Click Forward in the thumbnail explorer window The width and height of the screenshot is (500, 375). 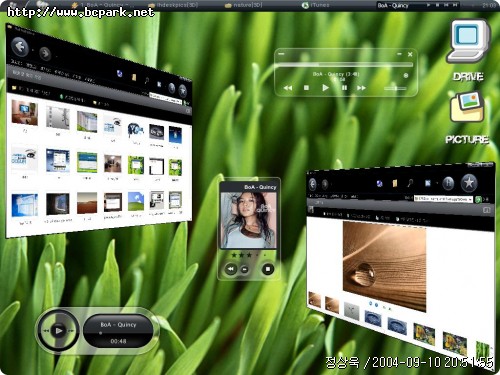(x=45, y=53)
